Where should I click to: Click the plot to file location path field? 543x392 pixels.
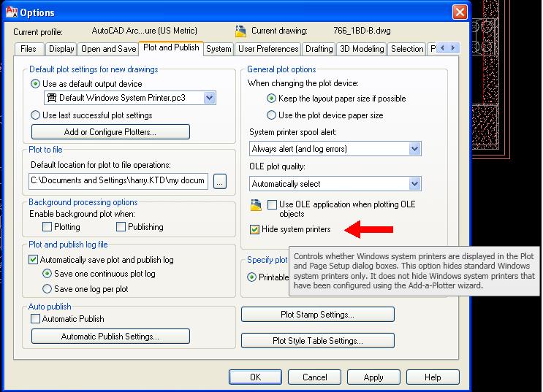point(118,181)
